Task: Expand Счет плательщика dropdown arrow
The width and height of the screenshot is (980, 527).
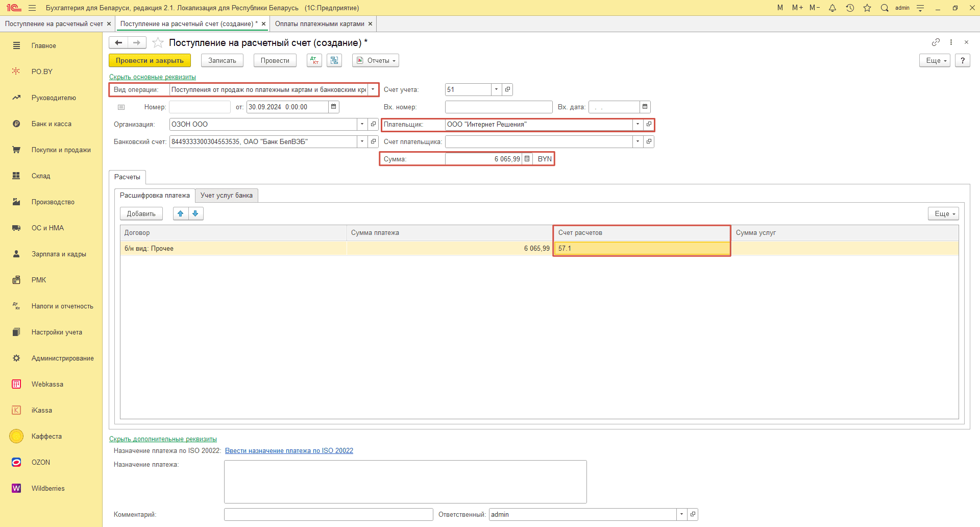Action: [x=638, y=141]
